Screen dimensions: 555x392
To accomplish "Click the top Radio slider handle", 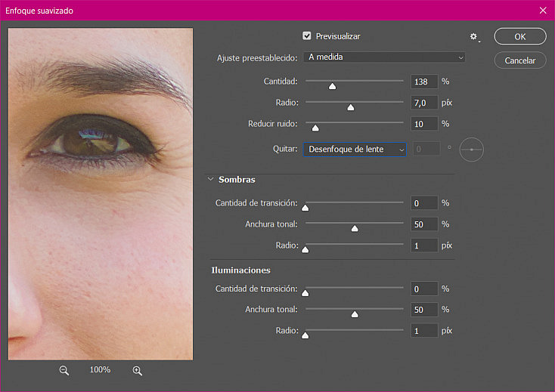I will pos(350,107).
